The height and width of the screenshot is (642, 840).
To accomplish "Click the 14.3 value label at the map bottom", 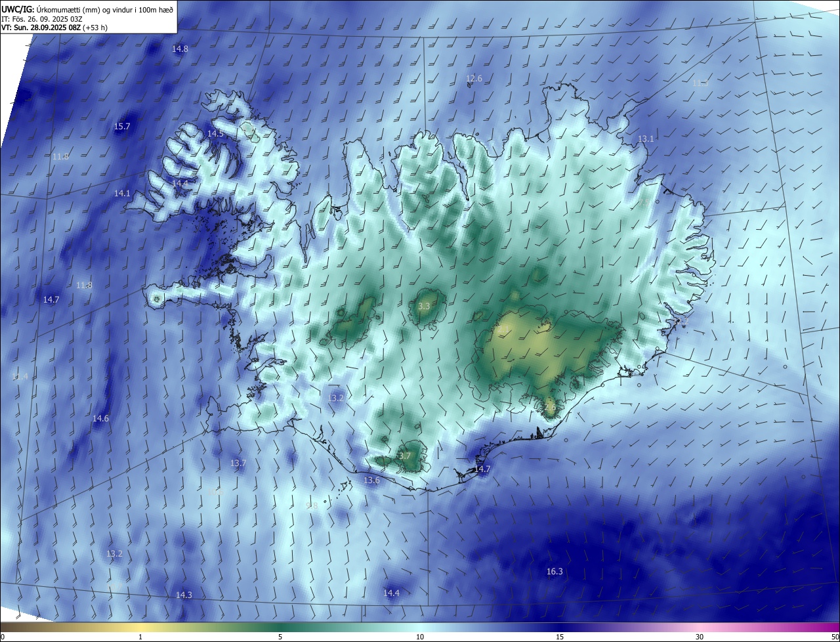I will (184, 595).
